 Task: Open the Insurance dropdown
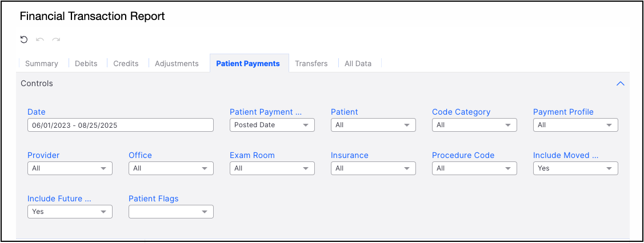point(373,168)
